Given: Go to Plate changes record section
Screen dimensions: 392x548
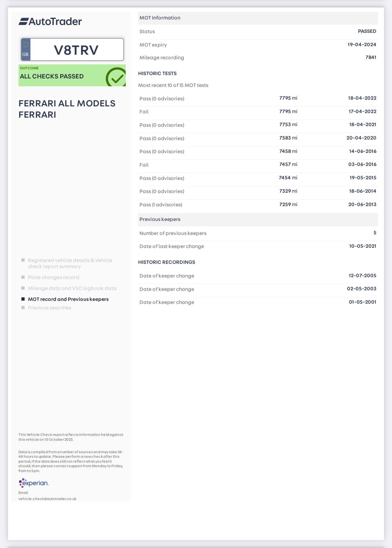Looking at the screenshot, I should point(54,277).
